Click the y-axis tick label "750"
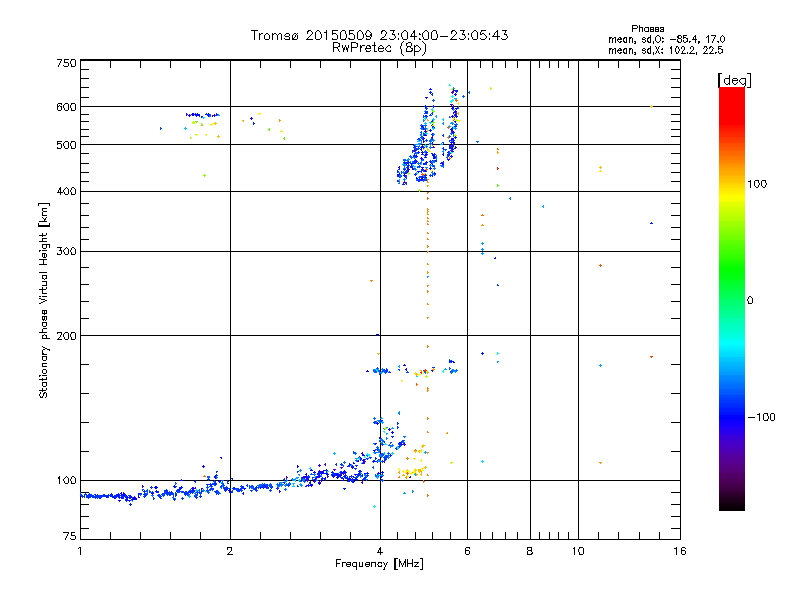800x600 pixels. click(x=66, y=63)
